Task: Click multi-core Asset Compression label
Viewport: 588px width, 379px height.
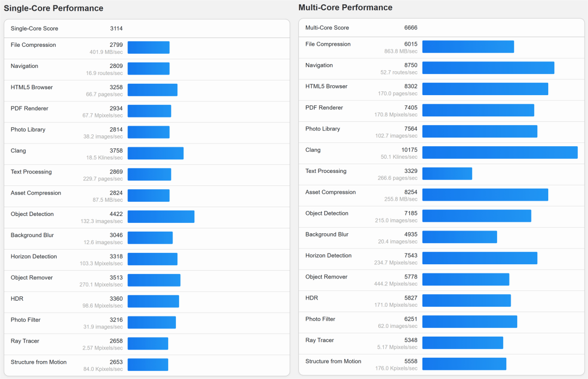Action: click(x=330, y=192)
